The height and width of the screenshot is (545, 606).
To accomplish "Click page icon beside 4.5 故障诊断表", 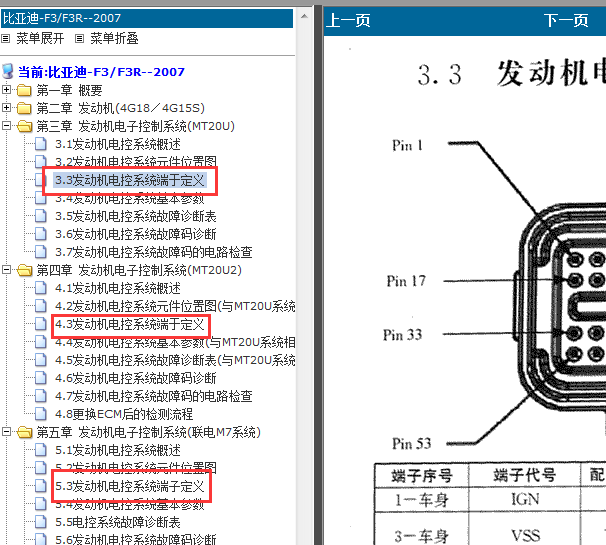I will tap(41, 359).
